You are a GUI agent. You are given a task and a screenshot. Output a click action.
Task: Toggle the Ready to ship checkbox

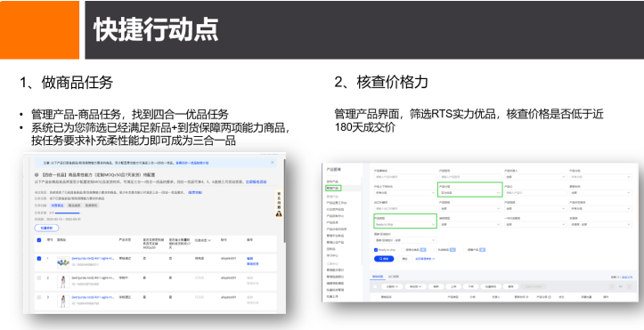(376, 250)
